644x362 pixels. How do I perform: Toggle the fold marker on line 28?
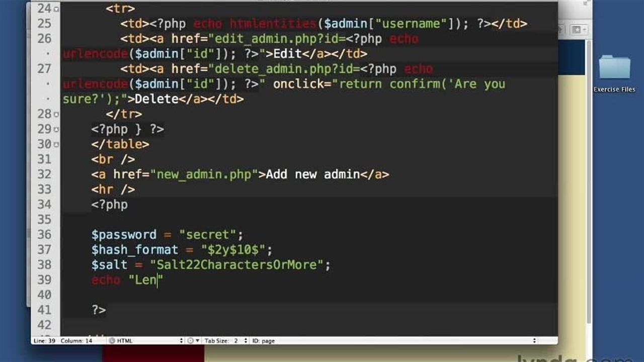[56, 114]
